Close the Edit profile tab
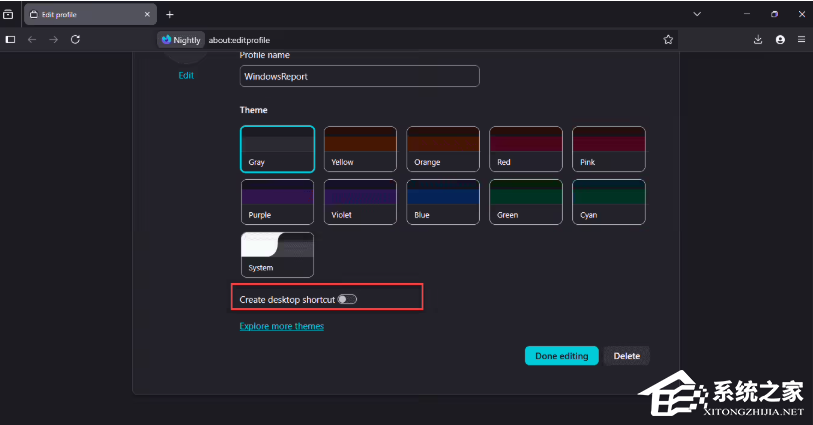This screenshot has height=425, width=813. 148,15
